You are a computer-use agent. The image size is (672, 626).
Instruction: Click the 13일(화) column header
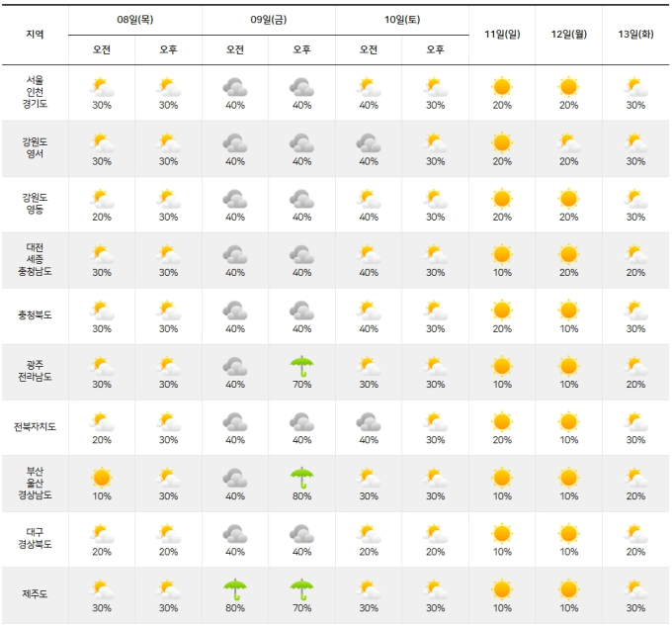click(635, 35)
